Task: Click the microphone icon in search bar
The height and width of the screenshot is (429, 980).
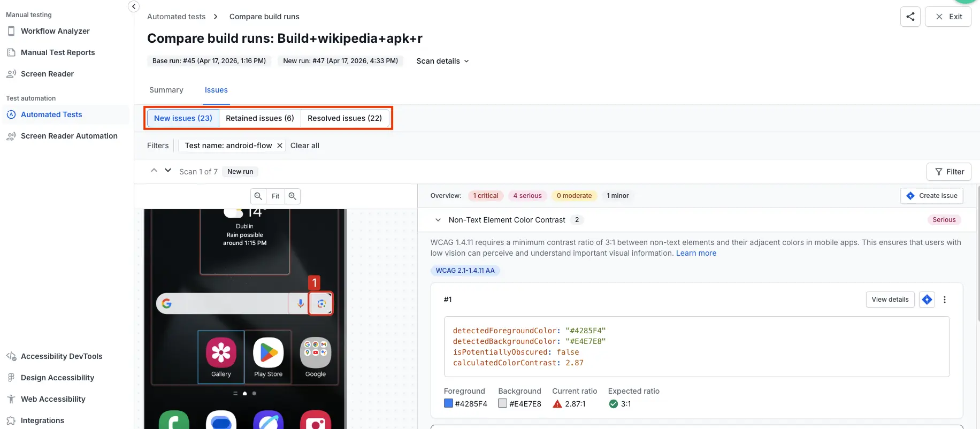Action: [x=301, y=303]
